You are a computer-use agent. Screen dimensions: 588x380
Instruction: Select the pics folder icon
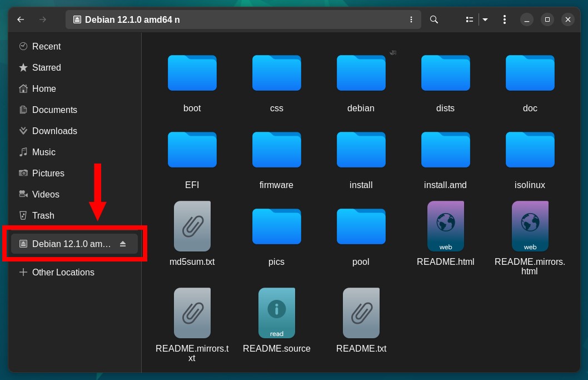click(x=277, y=226)
